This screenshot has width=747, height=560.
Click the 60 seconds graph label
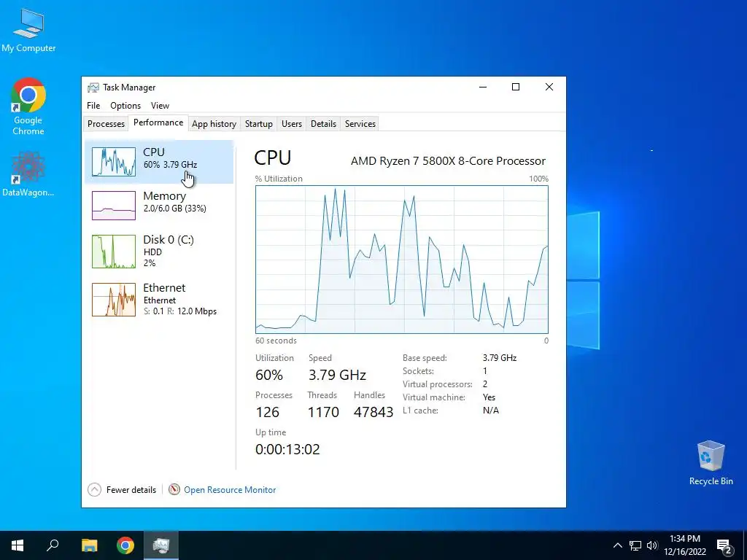[276, 341]
